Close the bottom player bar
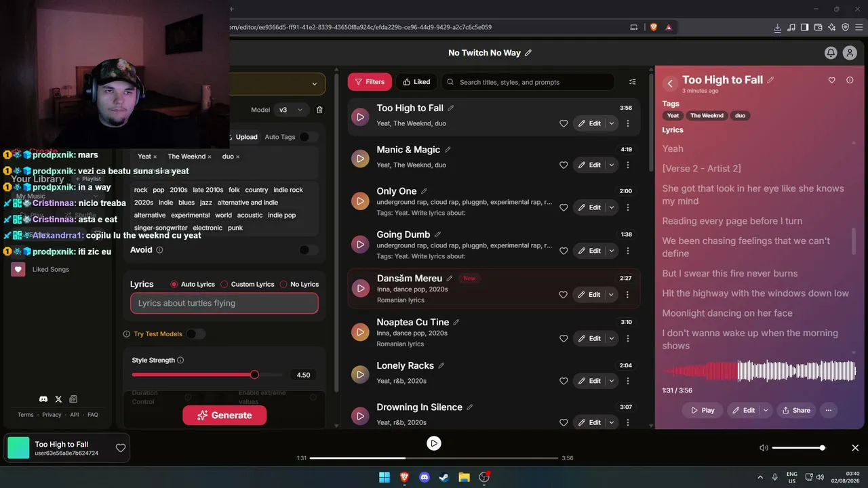This screenshot has height=488, width=868. (855, 448)
